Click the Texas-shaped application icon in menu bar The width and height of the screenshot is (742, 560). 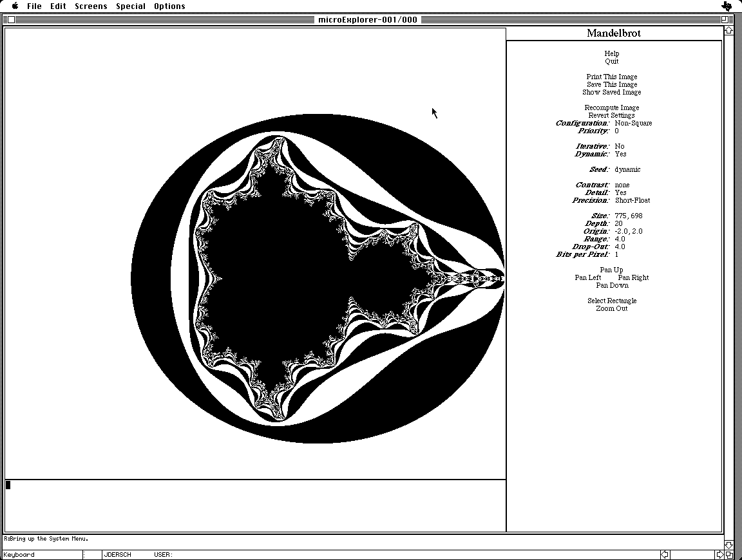pyautogui.click(x=727, y=6)
